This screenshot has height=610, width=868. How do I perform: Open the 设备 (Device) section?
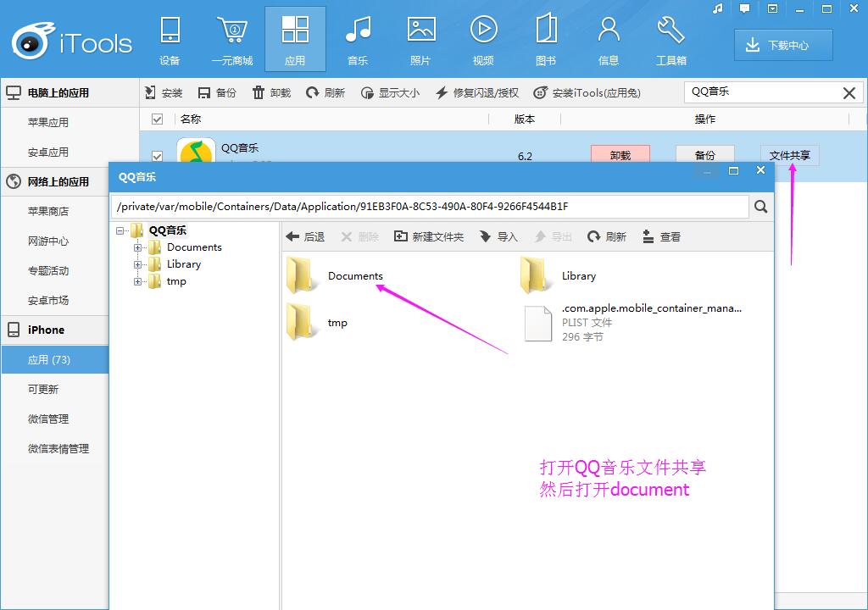(170, 40)
